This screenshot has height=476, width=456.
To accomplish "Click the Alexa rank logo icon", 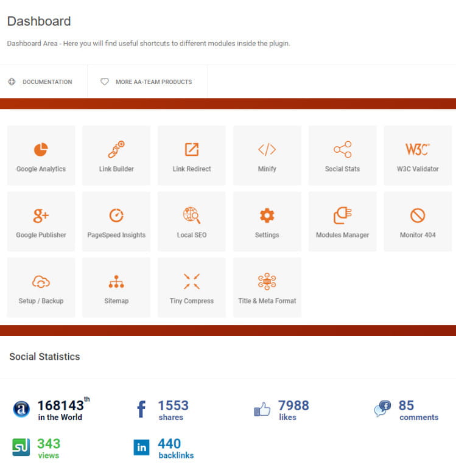I will point(21,409).
